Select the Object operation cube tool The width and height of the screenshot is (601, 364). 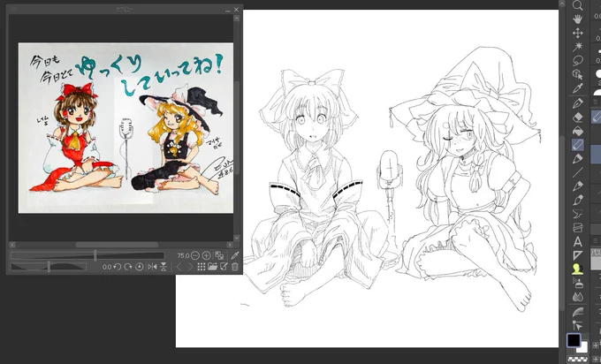578,74
